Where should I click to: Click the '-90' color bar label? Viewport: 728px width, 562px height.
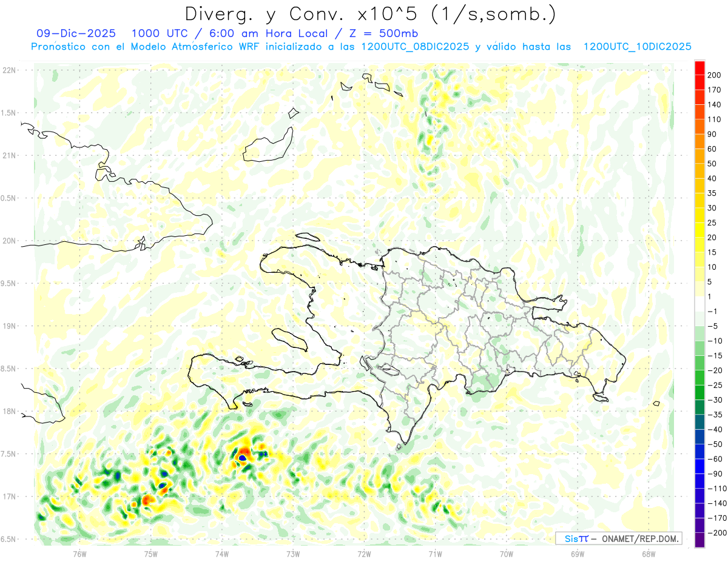(x=715, y=473)
